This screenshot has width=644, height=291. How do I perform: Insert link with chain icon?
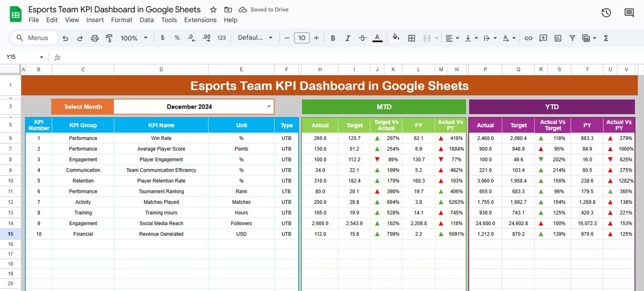(528, 38)
